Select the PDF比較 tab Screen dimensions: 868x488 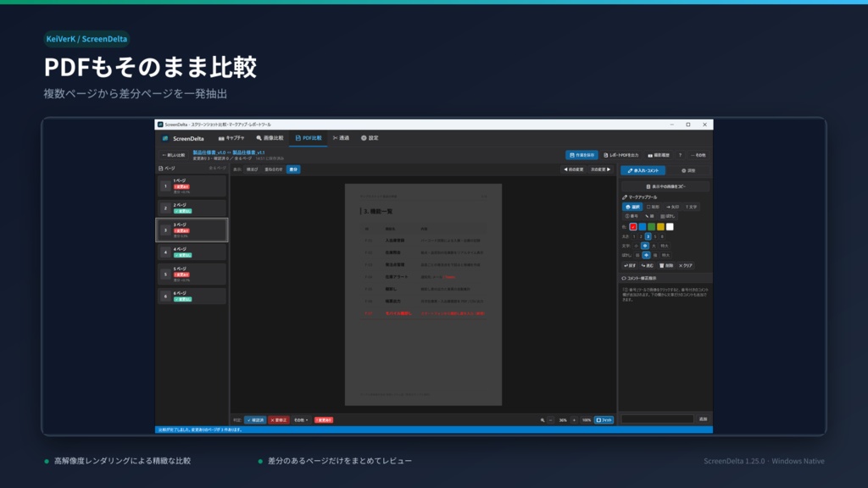[x=309, y=138]
